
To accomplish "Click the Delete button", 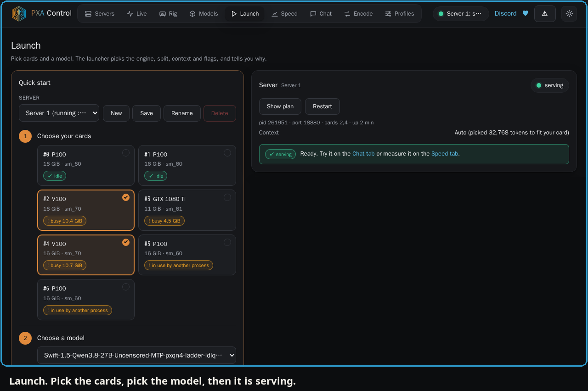I will (220, 113).
